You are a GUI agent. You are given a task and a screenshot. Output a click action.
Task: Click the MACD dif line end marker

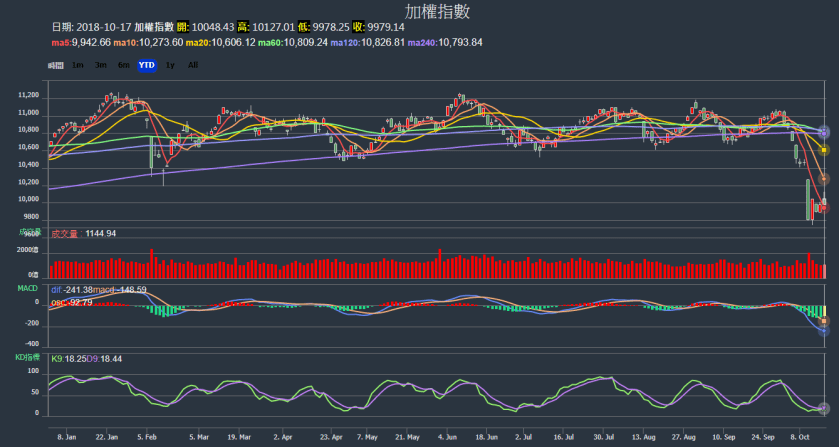coord(824,331)
